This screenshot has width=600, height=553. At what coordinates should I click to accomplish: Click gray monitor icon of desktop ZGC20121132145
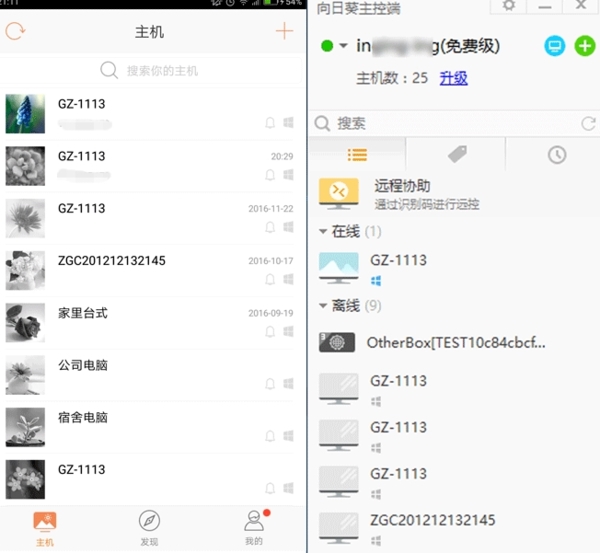[339, 528]
